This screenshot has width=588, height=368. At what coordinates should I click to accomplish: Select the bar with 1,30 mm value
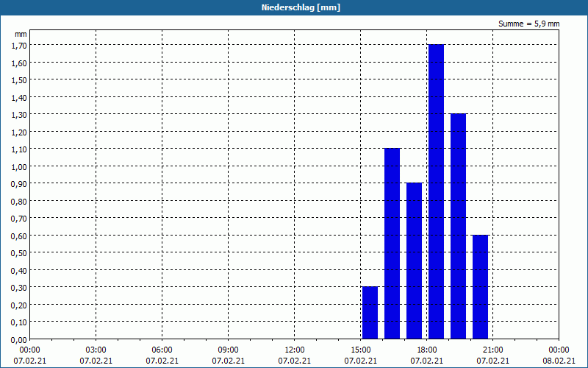click(x=458, y=226)
